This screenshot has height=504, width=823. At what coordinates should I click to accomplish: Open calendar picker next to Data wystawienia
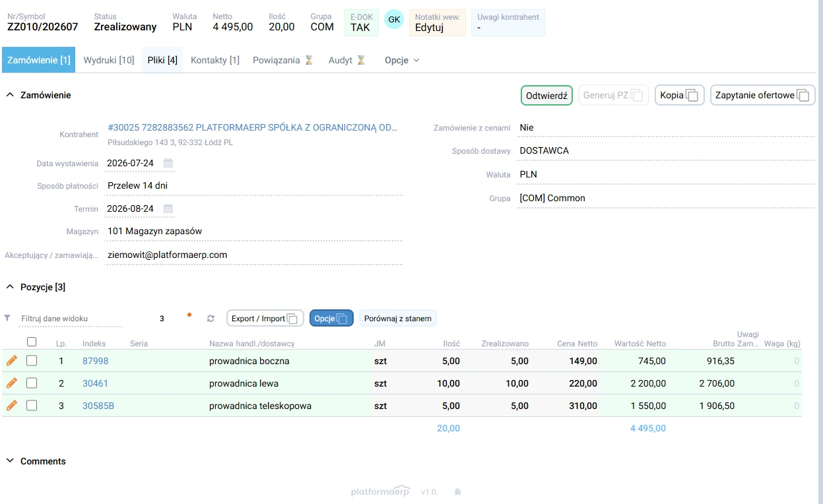point(168,163)
